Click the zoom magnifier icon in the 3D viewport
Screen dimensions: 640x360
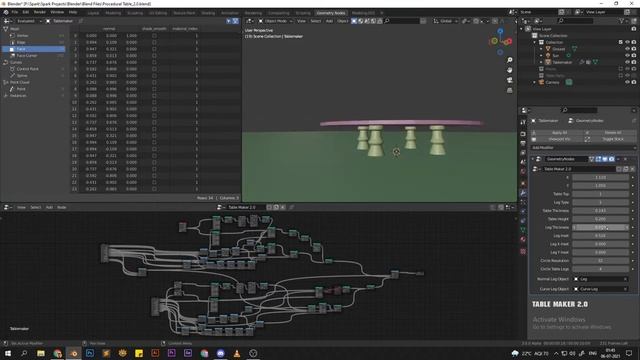[x=509, y=60]
